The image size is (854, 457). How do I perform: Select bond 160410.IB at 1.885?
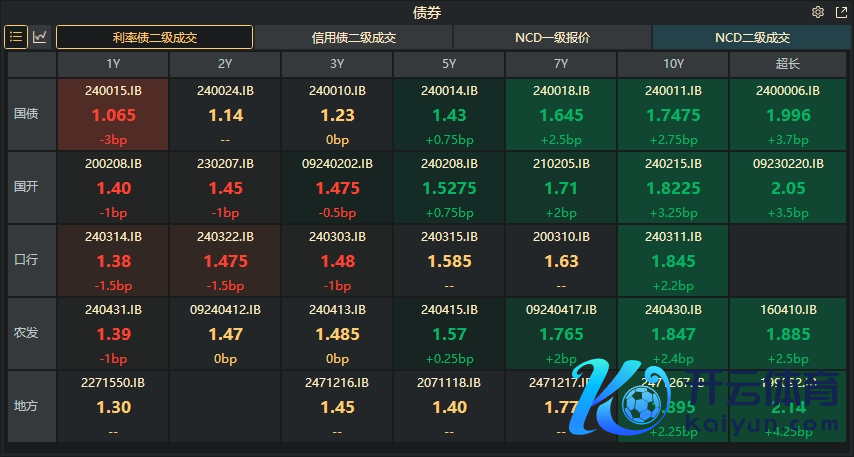point(787,333)
